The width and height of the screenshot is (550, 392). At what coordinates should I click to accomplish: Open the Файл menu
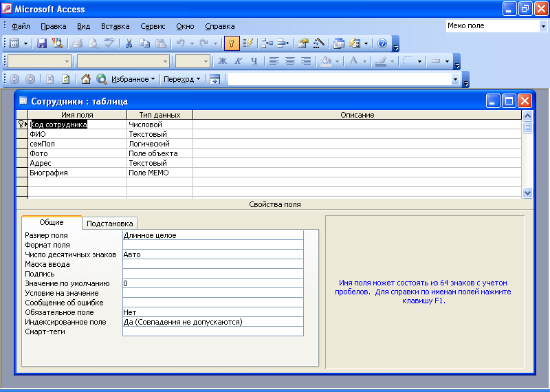click(21, 26)
